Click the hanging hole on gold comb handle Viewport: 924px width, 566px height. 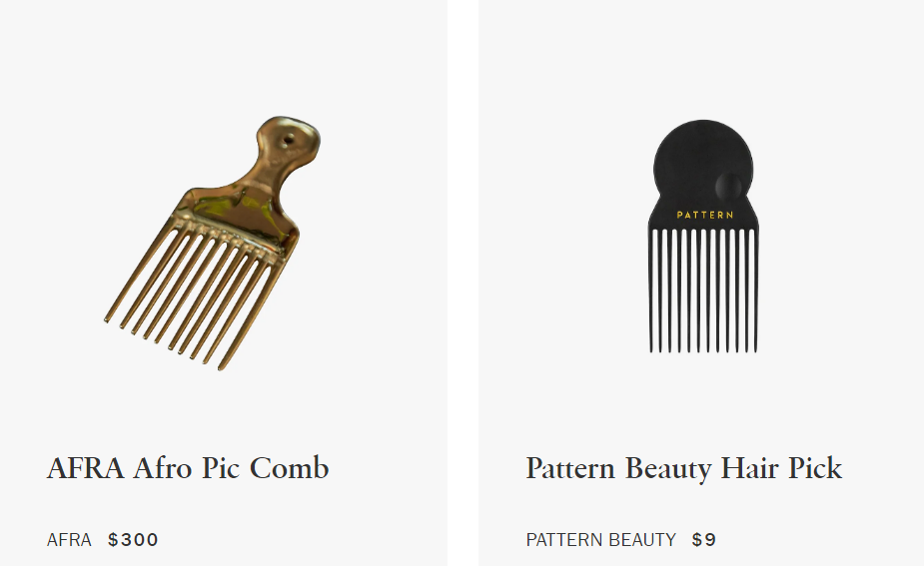289,140
